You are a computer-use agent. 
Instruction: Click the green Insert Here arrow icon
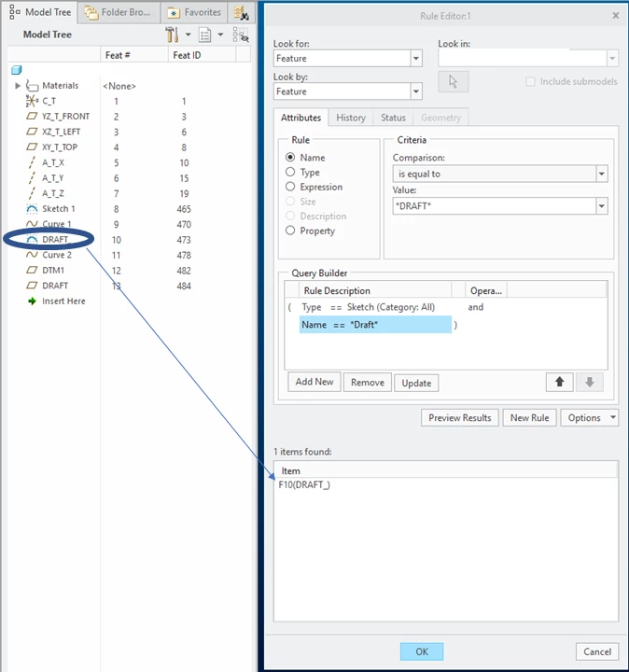32,301
